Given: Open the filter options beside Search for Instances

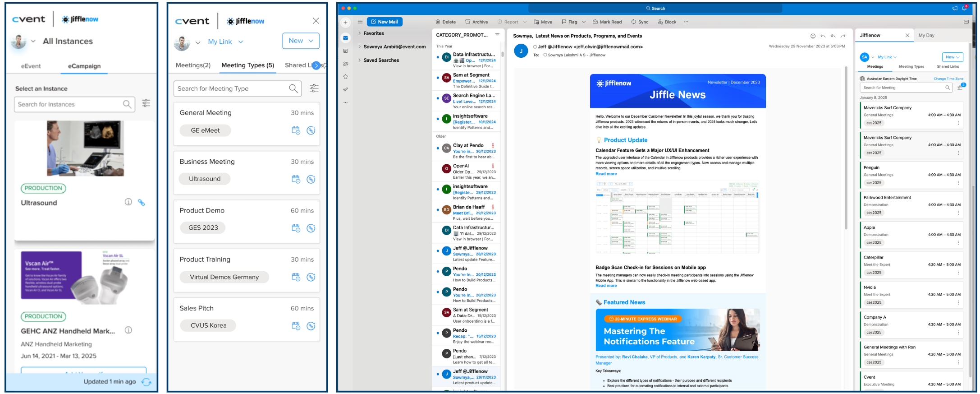Looking at the screenshot, I should pos(146,103).
